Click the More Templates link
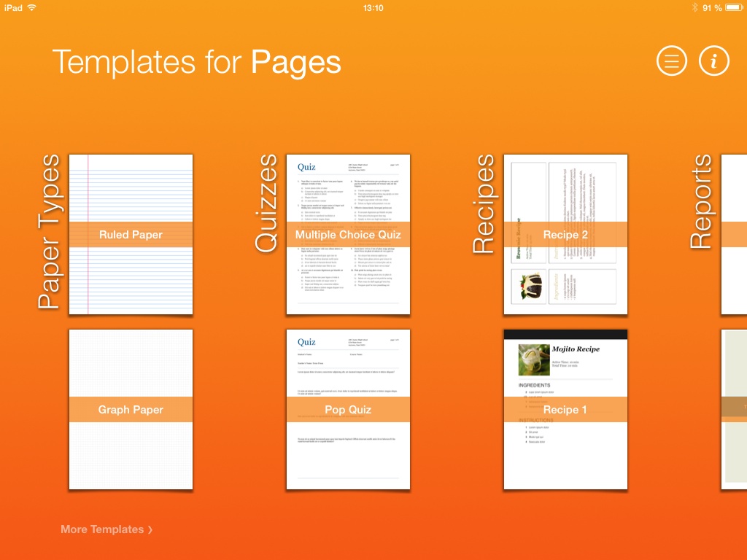This screenshot has height=560, width=747. coord(107,529)
